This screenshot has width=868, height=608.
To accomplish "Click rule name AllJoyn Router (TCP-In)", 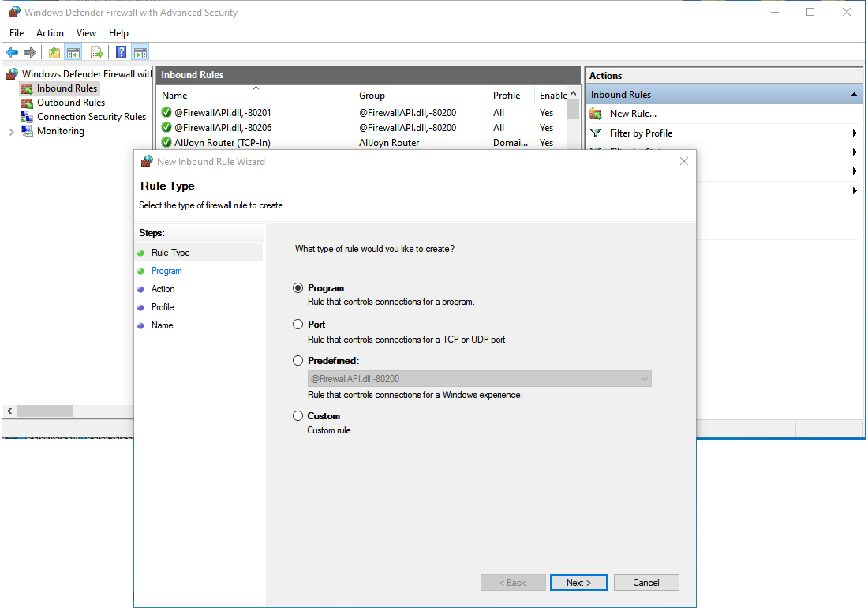I will (223, 143).
